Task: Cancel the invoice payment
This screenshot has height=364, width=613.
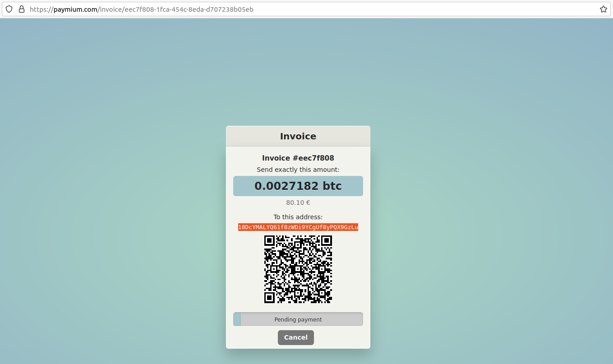Action: pyautogui.click(x=296, y=337)
